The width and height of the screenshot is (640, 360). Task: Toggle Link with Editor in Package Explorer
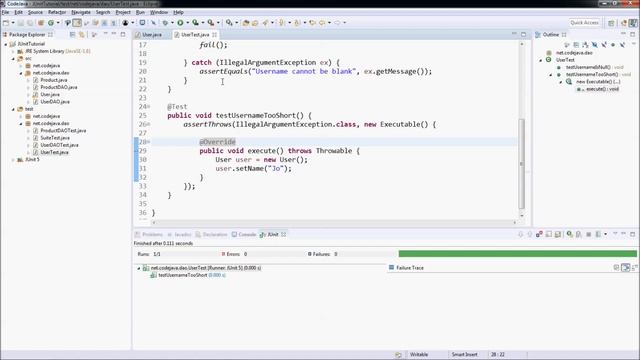tap(82, 35)
